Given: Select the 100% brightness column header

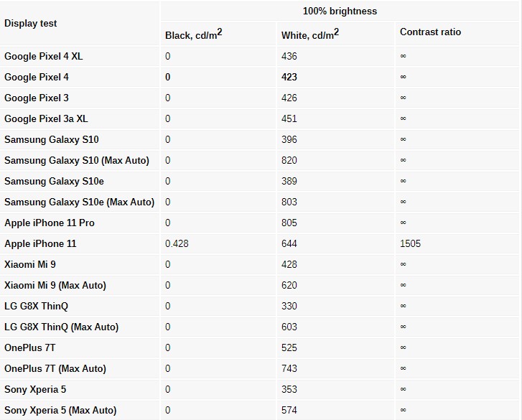Looking at the screenshot, I should (340, 11).
